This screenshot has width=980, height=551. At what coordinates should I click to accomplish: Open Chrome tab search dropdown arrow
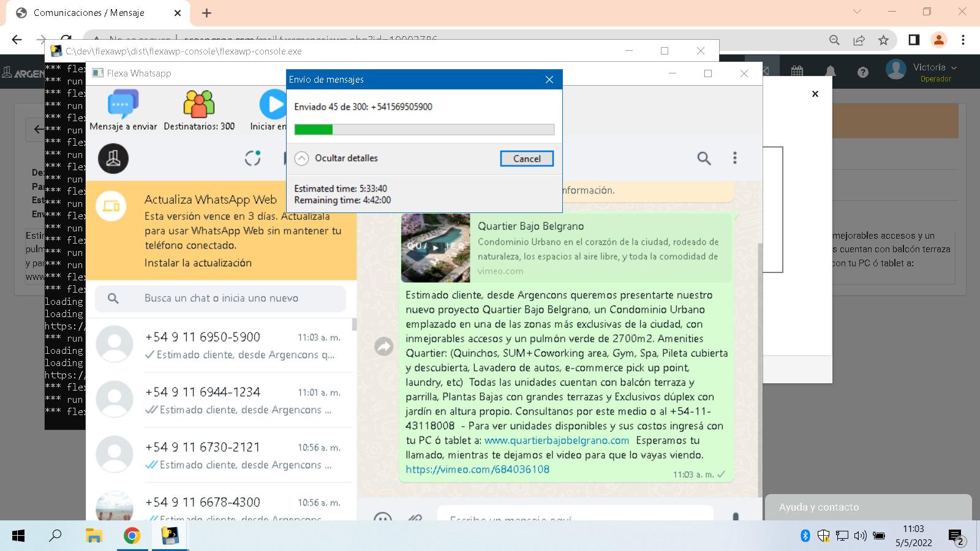tap(857, 12)
